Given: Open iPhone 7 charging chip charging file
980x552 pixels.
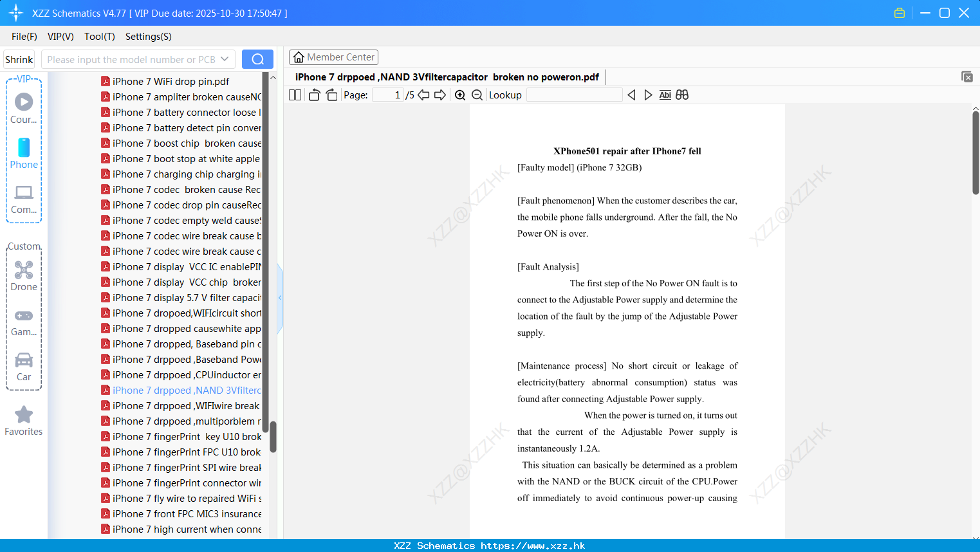Looking at the screenshot, I should tap(181, 174).
